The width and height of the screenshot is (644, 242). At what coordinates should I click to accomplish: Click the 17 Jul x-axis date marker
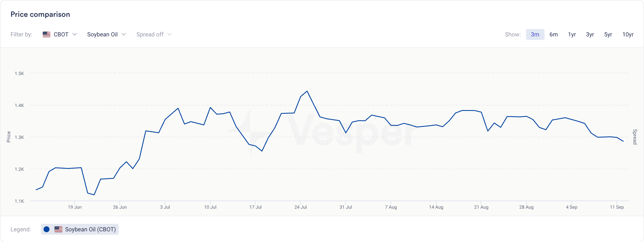[x=255, y=207]
